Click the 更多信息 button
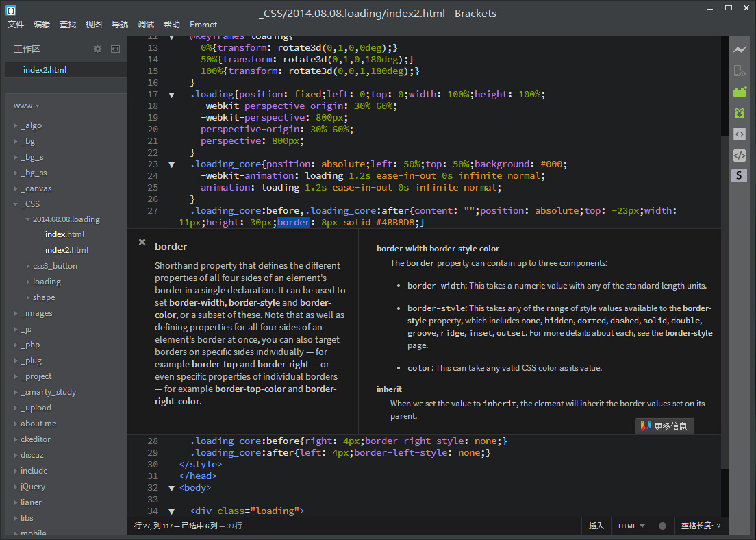This screenshot has width=756, height=540. click(665, 426)
